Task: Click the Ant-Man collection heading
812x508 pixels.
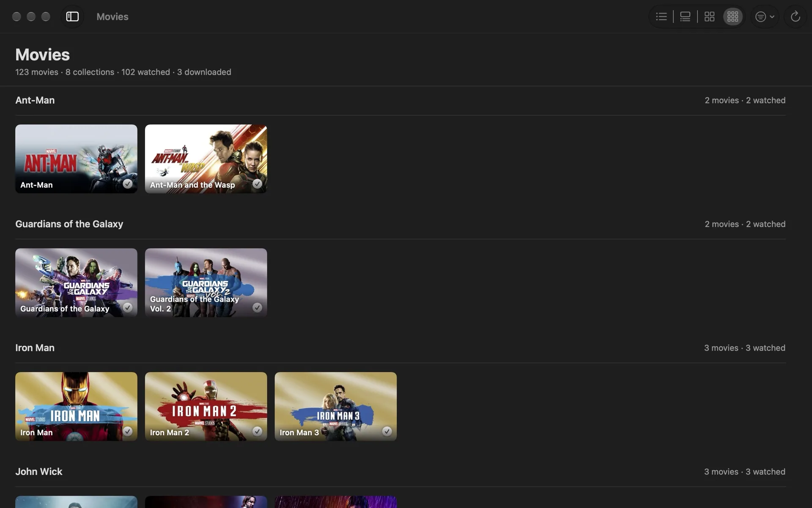Action: click(35, 100)
